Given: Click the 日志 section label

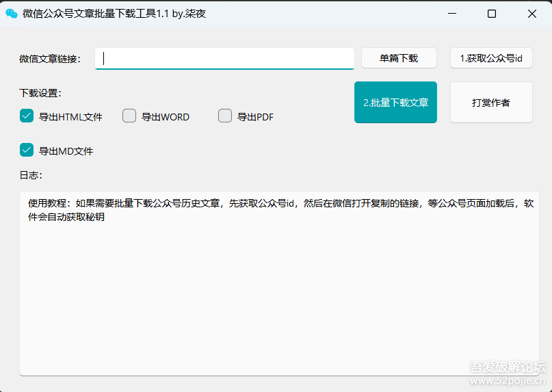Looking at the screenshot, I should (x=31, y=175).
